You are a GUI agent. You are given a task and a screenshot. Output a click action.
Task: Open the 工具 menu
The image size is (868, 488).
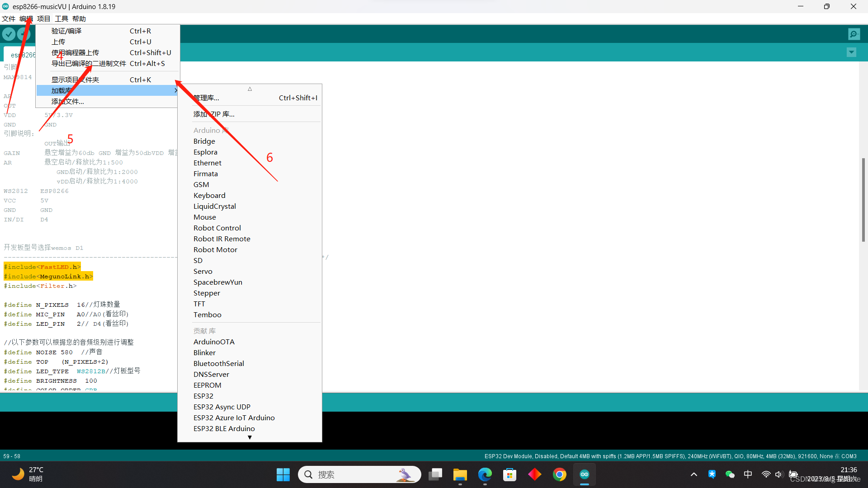(61, 19)
